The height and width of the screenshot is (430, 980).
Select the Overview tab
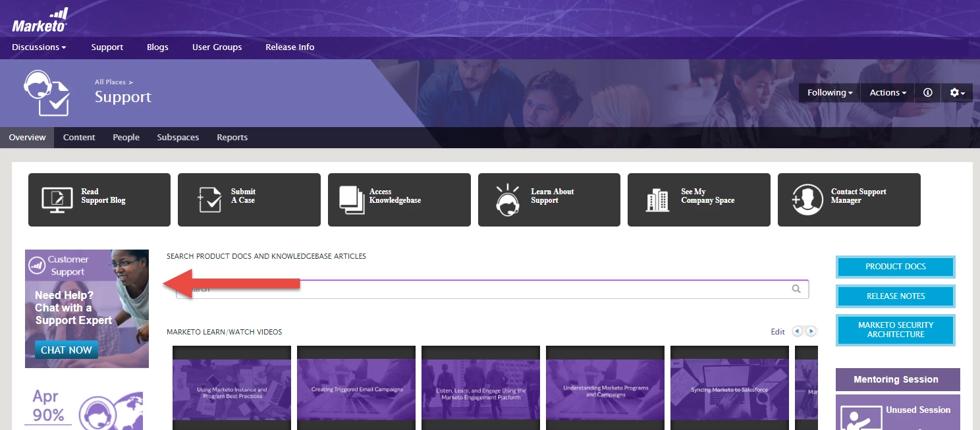click(x=27, y=138)
